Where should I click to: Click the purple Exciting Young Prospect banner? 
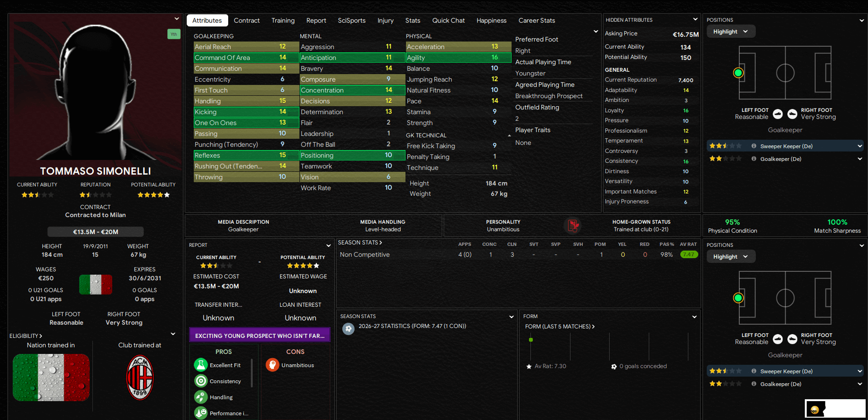[x=259, y=336]
